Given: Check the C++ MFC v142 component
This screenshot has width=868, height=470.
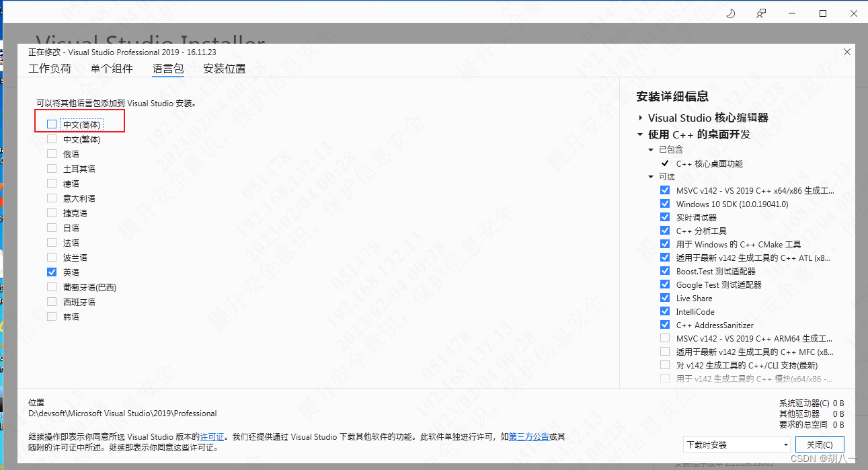Looking at the screenshot, I should pos(665,352).
